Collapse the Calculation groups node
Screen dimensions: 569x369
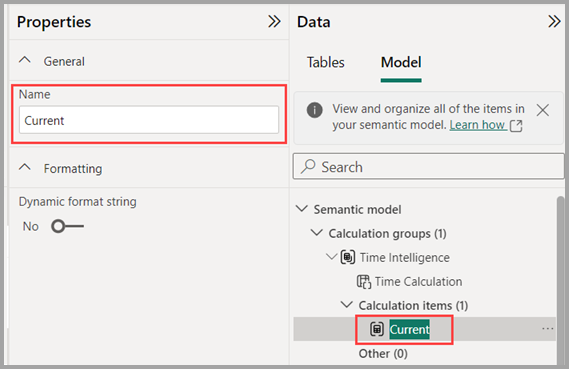click(x=317, y=233)
